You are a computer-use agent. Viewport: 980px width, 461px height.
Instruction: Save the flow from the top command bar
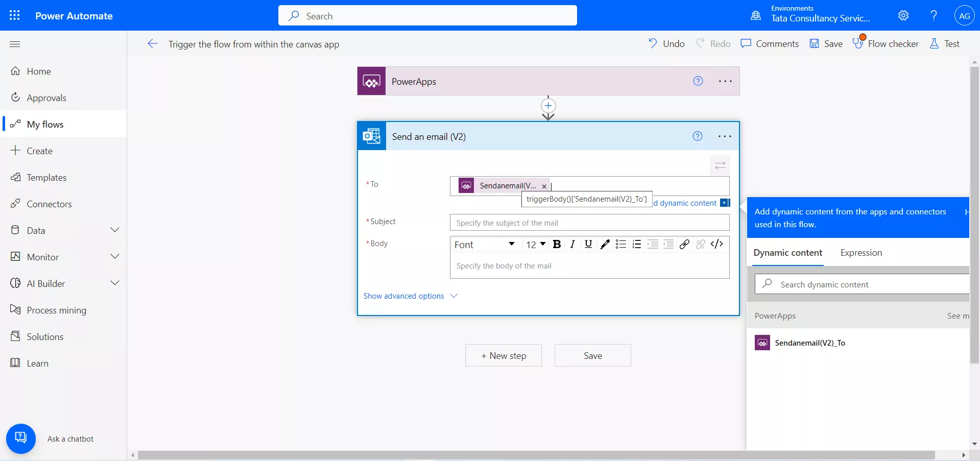pyautogui.click(x=826, y=44)
